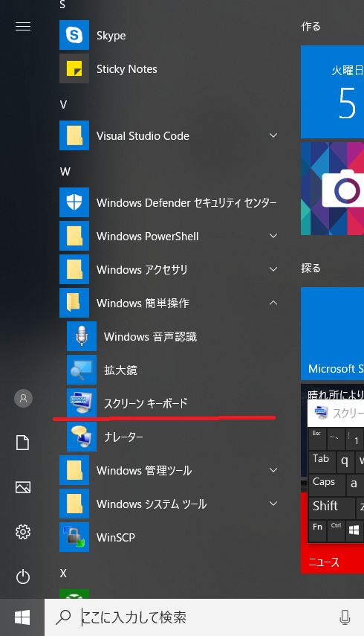Select the Windows 簡単操作 label text
The height and width of the screenshot is (636, 364).
point(143,303)
